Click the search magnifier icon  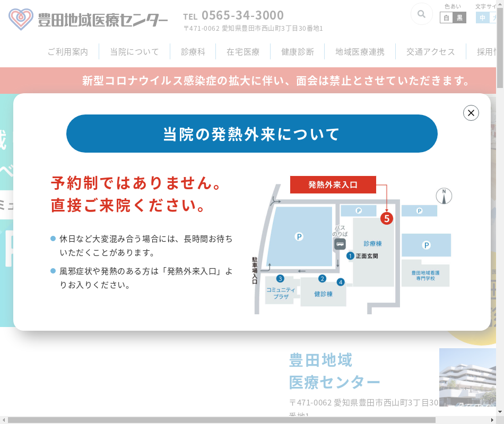pyautogui.click(x=421, y=14)
